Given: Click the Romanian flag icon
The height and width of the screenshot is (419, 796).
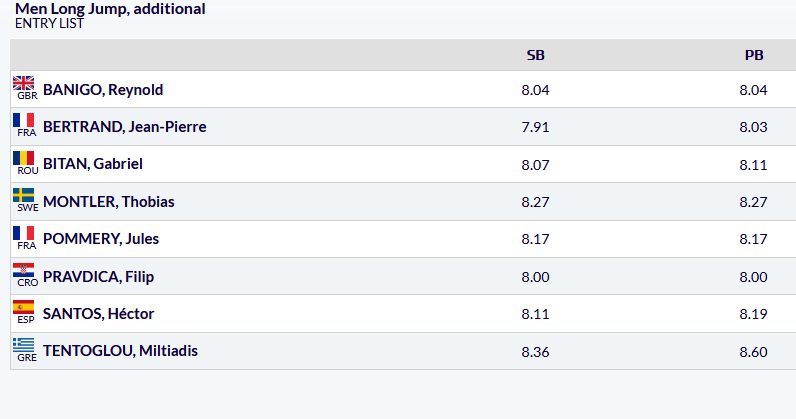Looking at the screenshot, I should pyautogui.click(x=24, y=158).
